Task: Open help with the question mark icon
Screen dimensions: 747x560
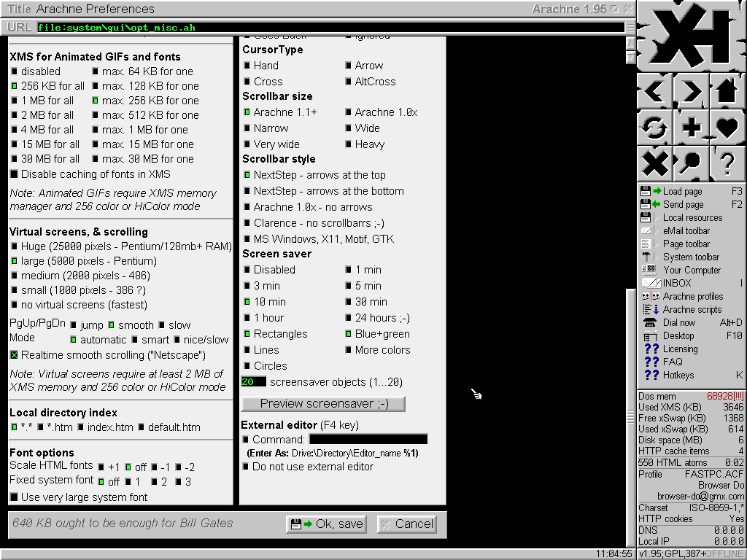Action: (727, 163)
